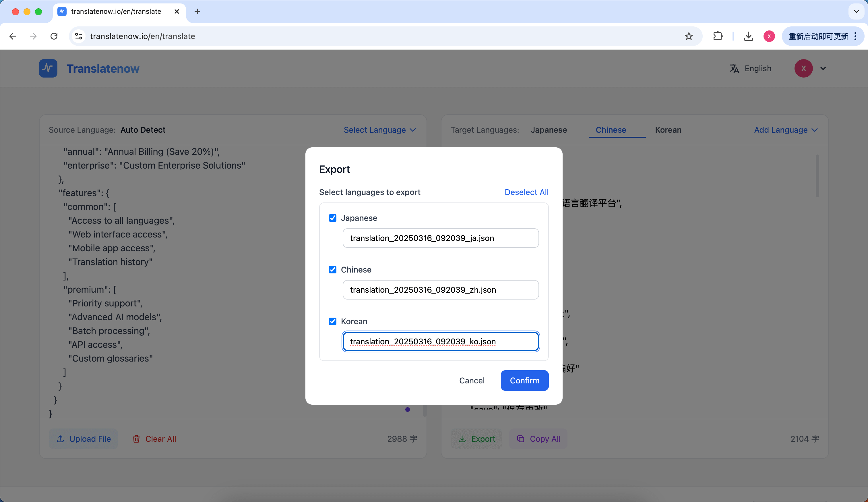Click the Export button below translation
The height and width of the screenshot is (502, 868).
[x=476, y=439]
